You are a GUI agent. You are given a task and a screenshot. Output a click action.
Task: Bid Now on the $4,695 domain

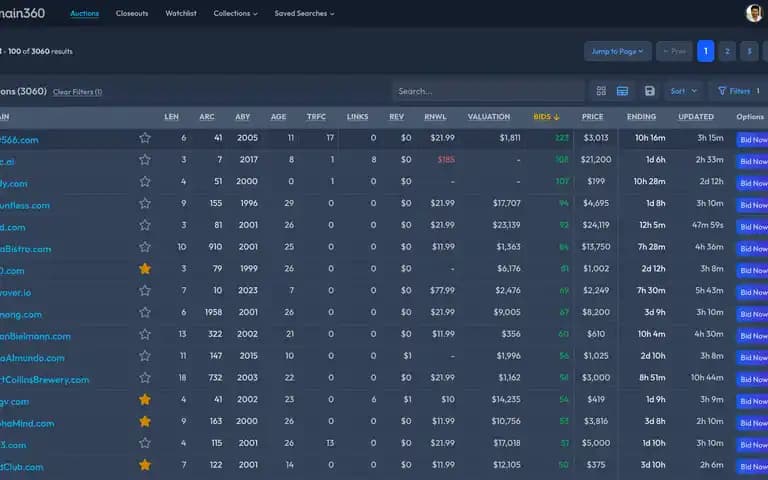click(753, 205)
